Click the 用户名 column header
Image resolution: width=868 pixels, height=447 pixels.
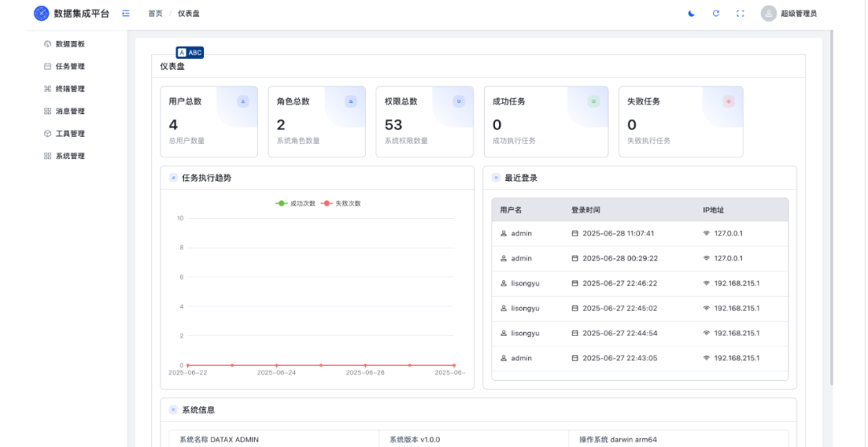point(511,210)
